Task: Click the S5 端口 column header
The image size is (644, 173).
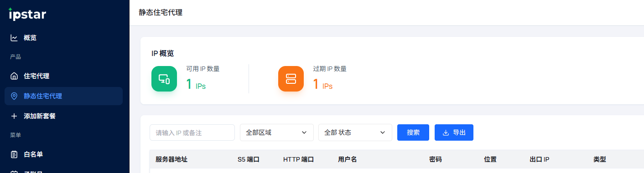Action: point(249,159)
